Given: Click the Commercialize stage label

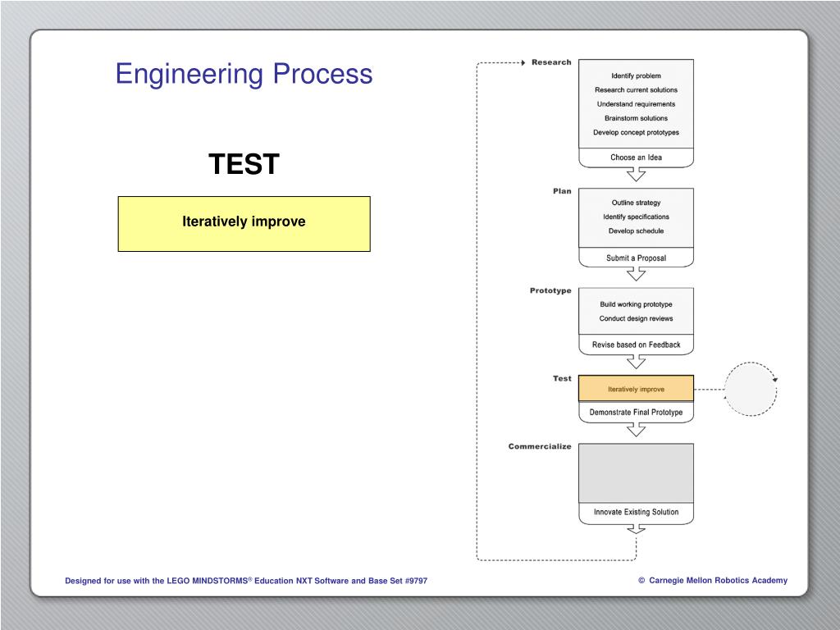Looking at the screenshot, I should tap(540, 446).
